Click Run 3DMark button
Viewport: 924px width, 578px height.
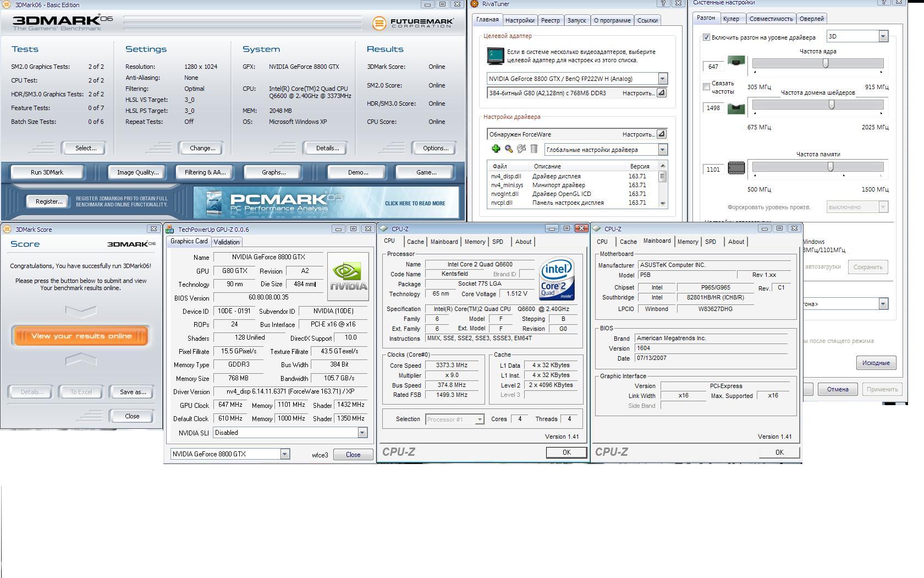click(47, 172)
